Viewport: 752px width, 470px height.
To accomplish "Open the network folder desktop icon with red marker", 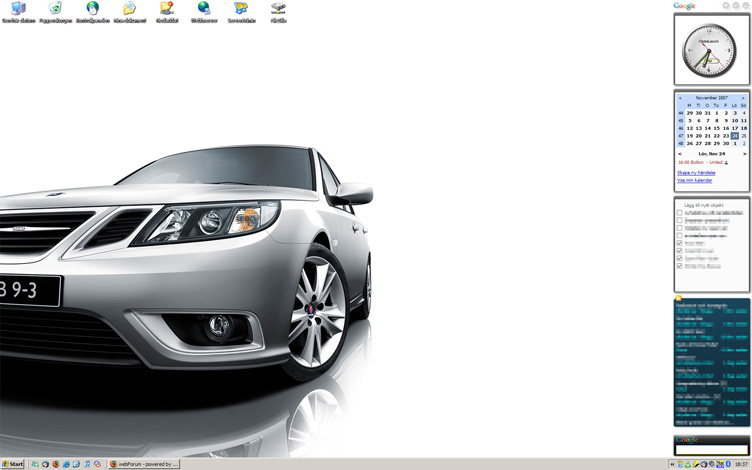I will [x=167, y=8].
